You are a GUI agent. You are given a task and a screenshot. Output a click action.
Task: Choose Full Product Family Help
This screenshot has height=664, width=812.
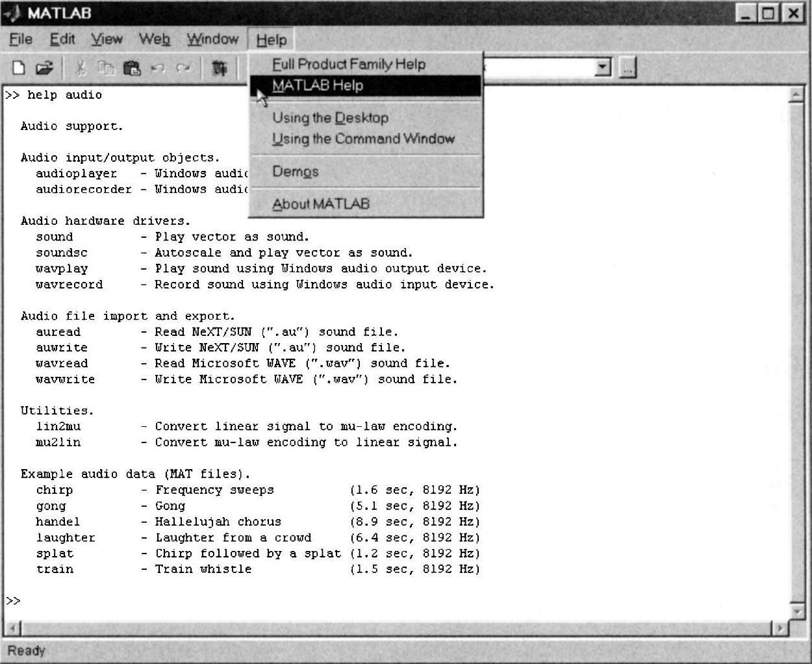pos(348,64)
